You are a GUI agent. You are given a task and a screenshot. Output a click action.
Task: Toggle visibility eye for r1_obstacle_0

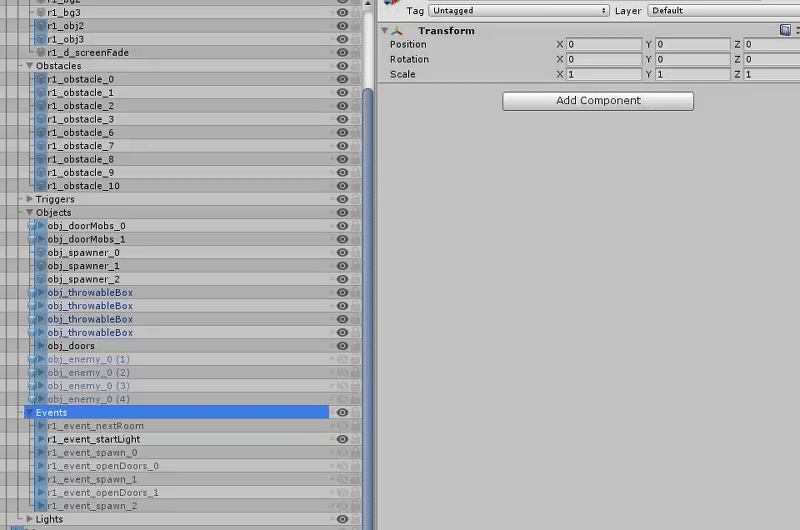pos(342,79)
